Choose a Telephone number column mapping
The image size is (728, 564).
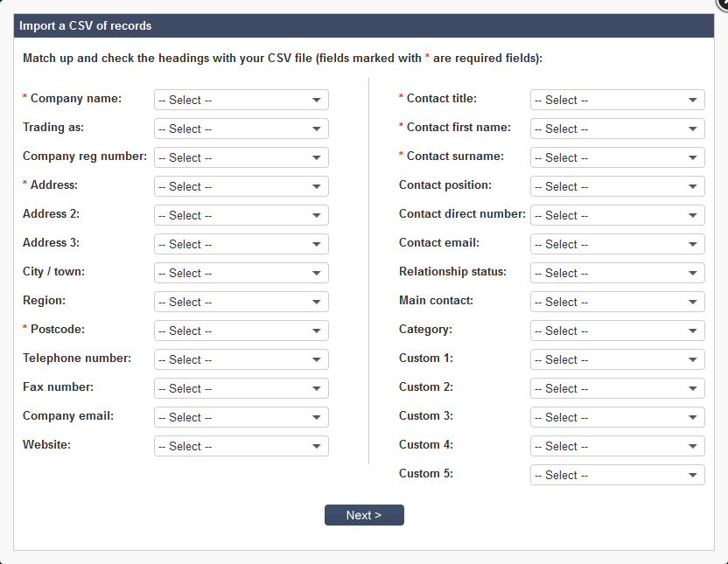tap(241, 359)
